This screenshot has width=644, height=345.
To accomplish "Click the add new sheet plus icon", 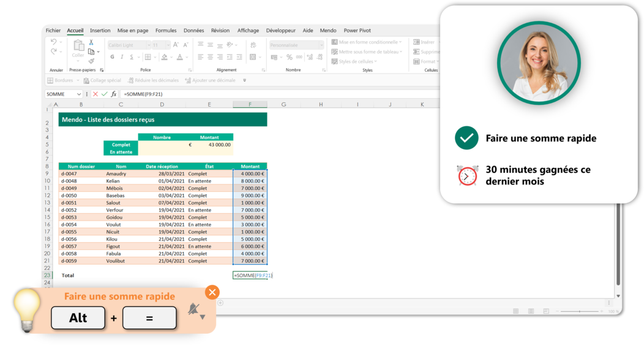I will point(220,303).
